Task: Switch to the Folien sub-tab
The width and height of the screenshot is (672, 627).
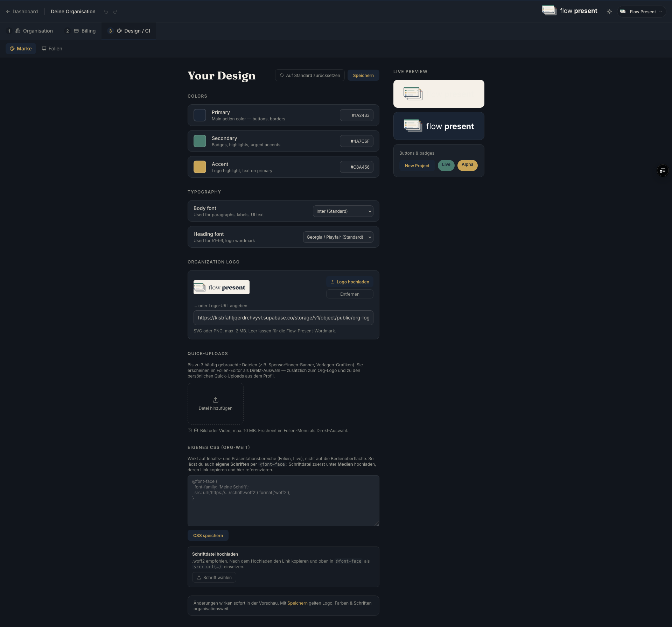Action: (52, 49)
